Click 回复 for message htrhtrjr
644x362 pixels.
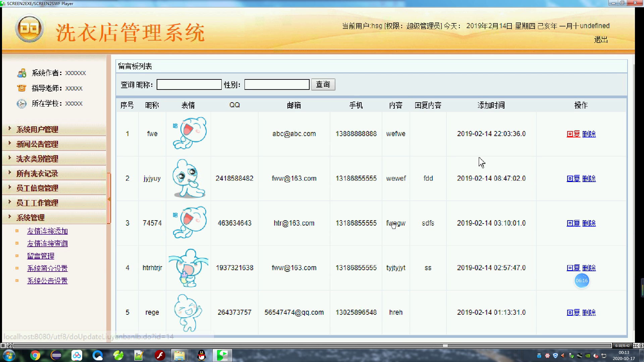coord(573,268)
